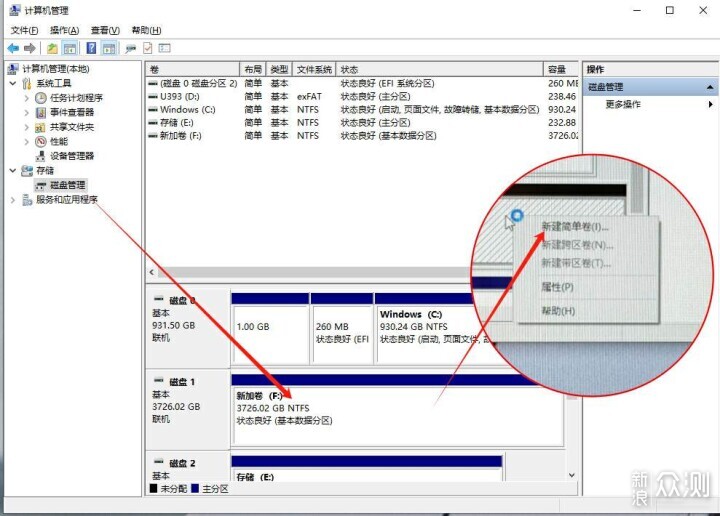Click 更多操作 in the actions pane
The width and height of the screenshot is (720, 516).
[x=623, y=104]
